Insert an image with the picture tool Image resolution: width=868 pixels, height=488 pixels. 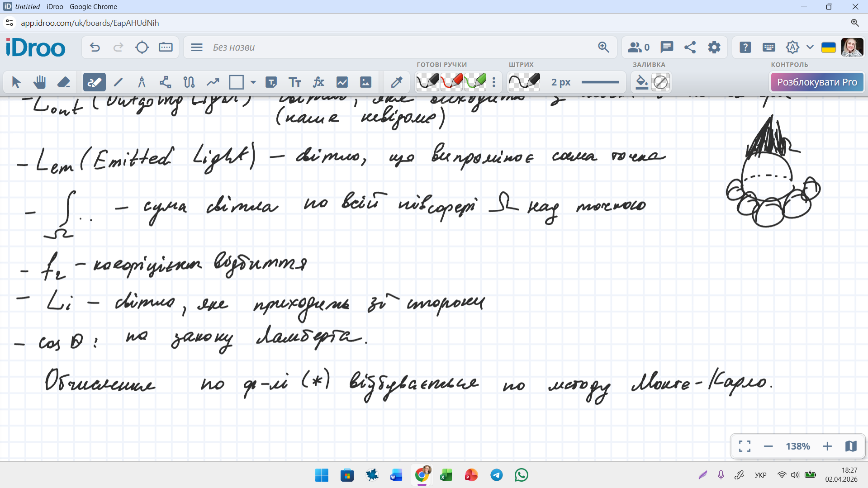click(365, 82)
